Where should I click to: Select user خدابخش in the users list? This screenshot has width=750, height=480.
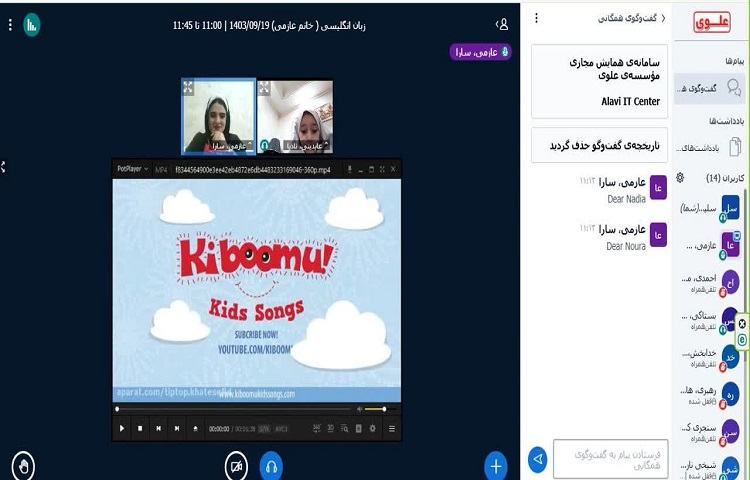[x=709, y=358]
